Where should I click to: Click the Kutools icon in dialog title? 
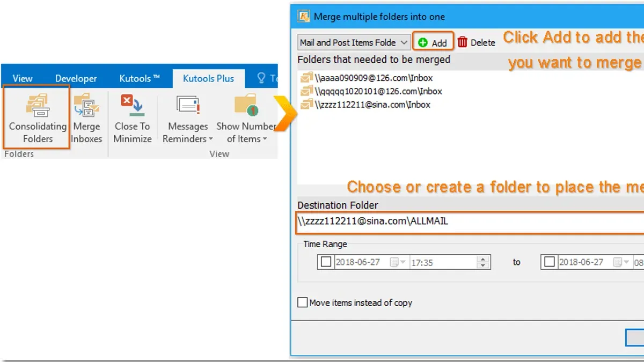point(304,17)
